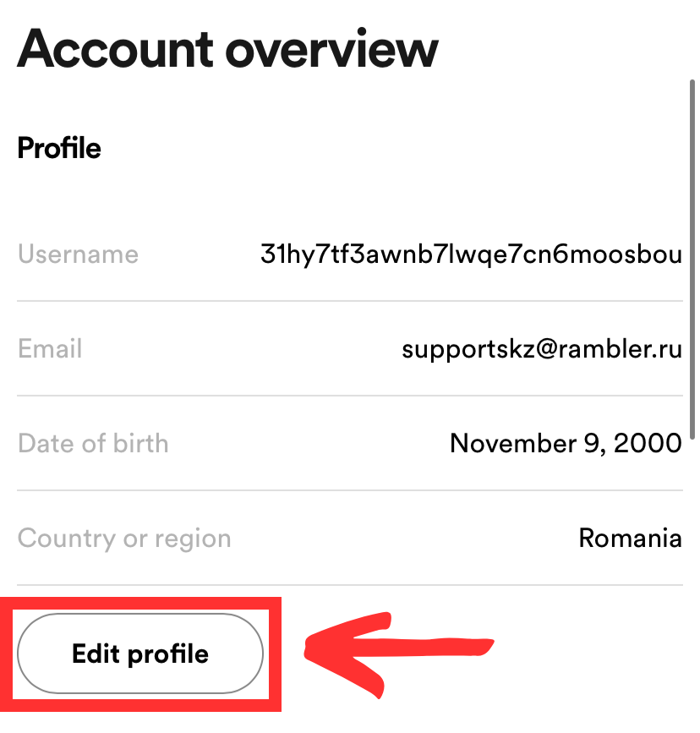The height and width of the screenshot is (733, 700).
Task: Click the Username field label
Action: coord(78,254)
